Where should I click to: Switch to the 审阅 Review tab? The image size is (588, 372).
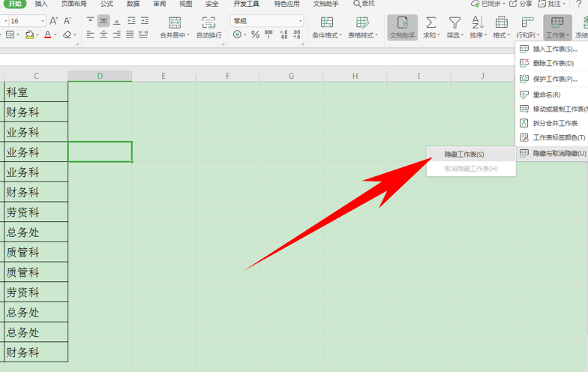159,4
